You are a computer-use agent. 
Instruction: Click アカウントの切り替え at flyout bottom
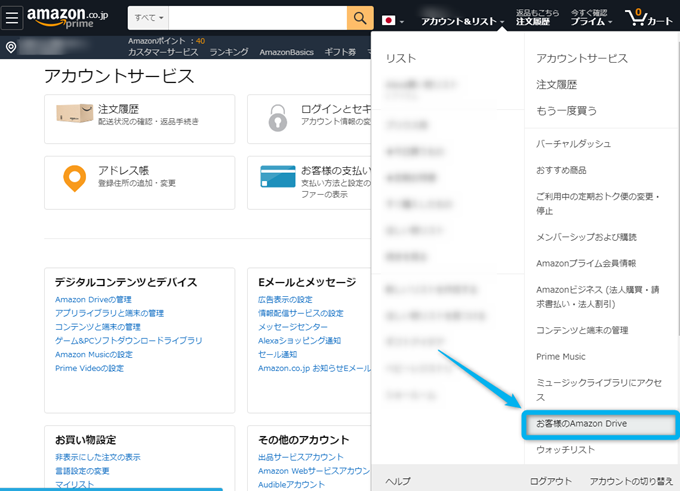631,481
